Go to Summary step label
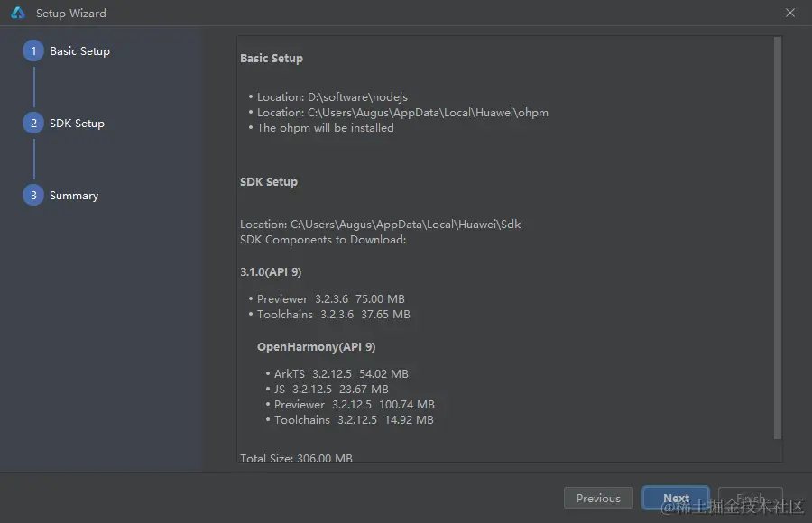 74,196
